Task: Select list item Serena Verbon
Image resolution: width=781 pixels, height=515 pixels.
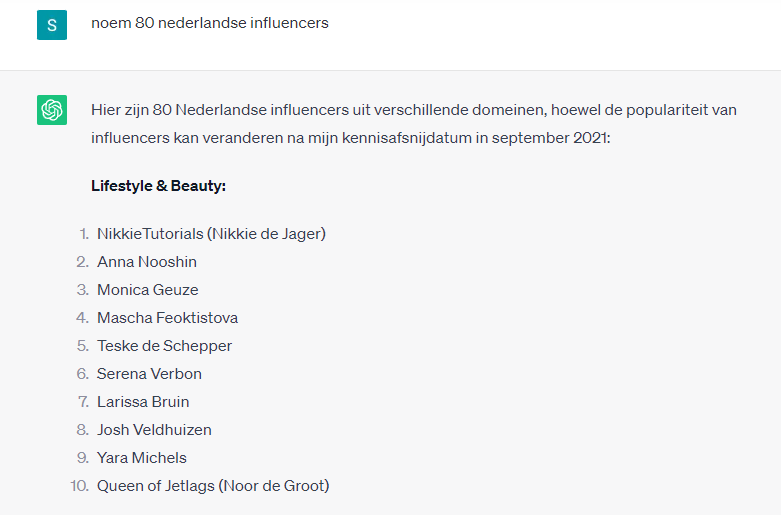Action: [x=149, y=374]
